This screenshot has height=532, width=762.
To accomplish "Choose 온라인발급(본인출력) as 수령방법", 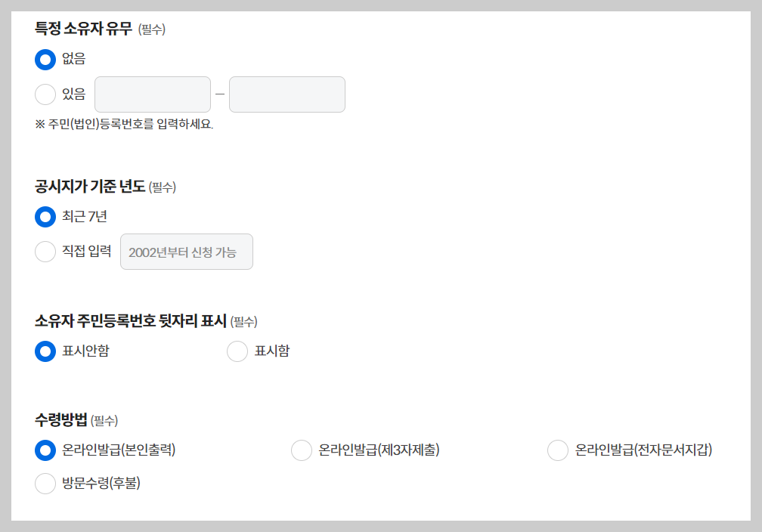I will click(45, 450).
